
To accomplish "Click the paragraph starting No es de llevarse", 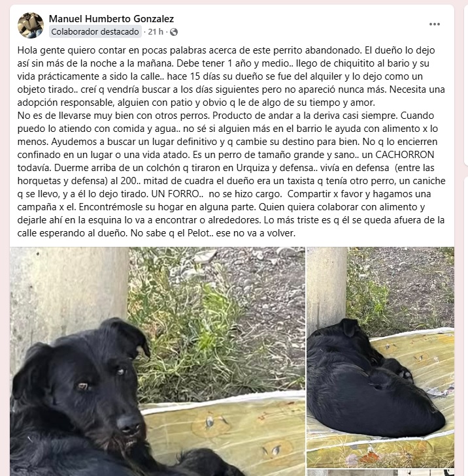I will point(231,174).
